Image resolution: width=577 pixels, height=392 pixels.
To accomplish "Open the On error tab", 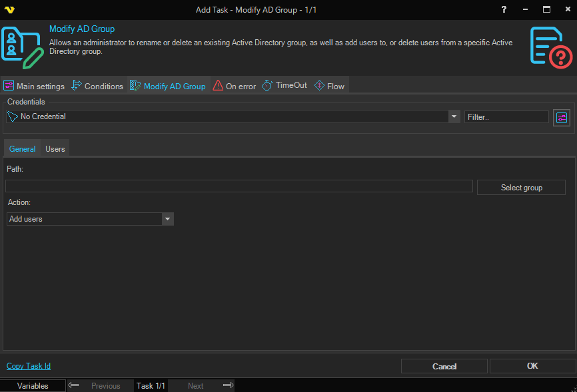I will point(235,86).
